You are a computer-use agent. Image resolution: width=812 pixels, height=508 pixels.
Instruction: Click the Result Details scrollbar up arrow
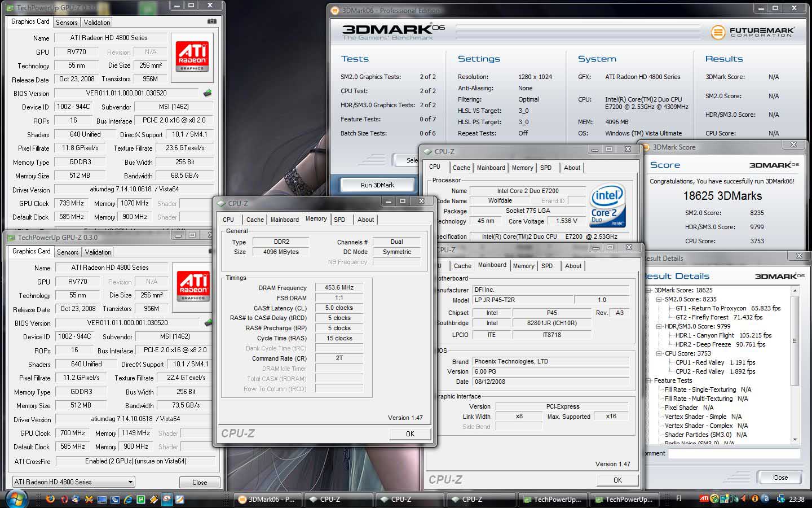(x=795, y=291)
